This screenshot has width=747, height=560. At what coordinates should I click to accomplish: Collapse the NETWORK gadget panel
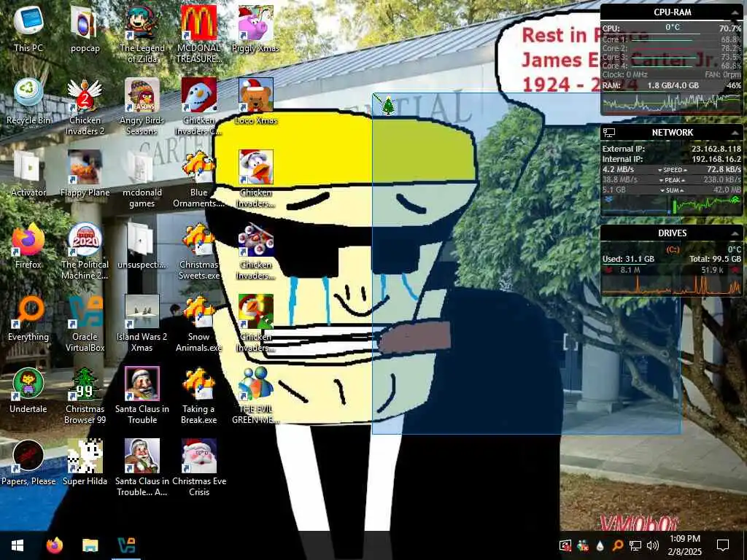coord(735,133)
